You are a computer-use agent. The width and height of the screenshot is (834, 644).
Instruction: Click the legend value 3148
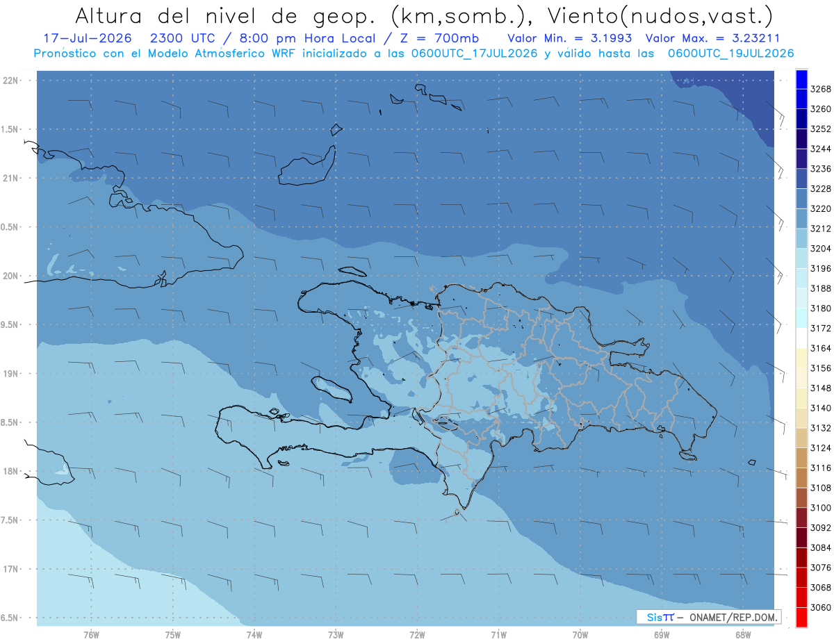(x=821, y=388)
